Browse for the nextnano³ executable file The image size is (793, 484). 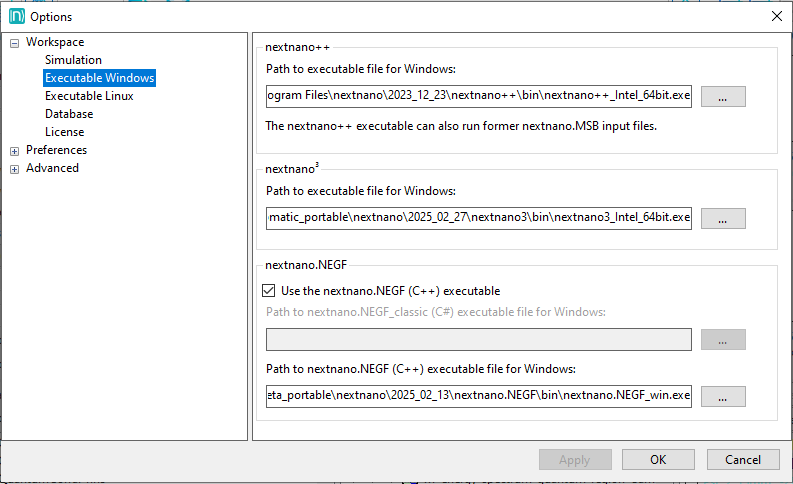coord(723,218)
